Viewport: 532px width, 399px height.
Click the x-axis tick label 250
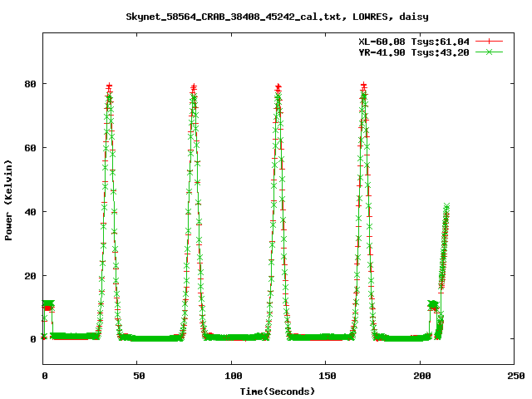pyautogui.click(x=514, y=377)
